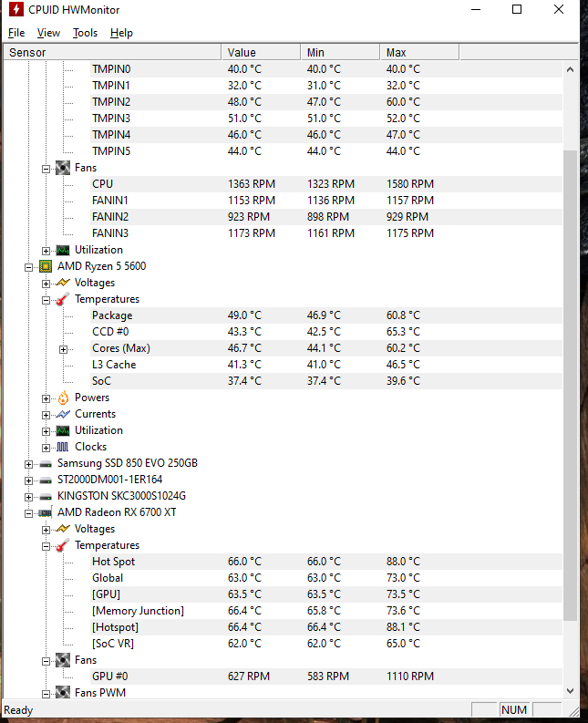This screenshot has width=588, height=723.
Task: Expand the Ryzen Currents section
Action: point(46,415)
